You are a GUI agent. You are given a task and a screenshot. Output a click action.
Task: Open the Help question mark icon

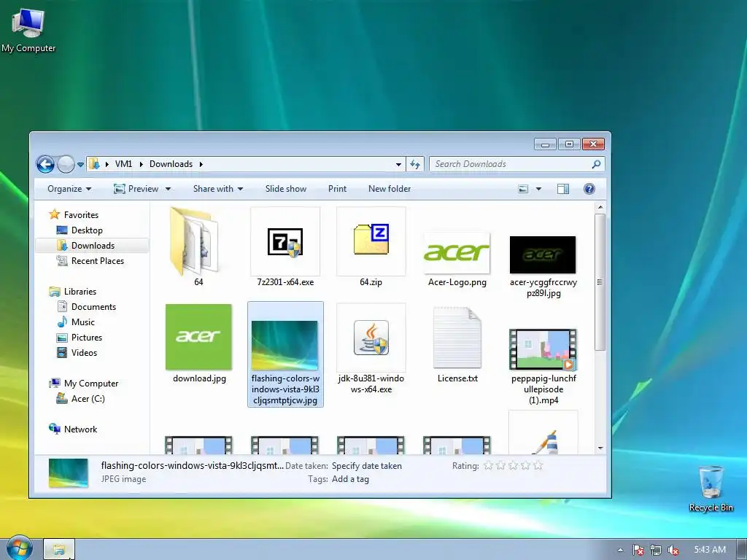(x=589, y=189)
